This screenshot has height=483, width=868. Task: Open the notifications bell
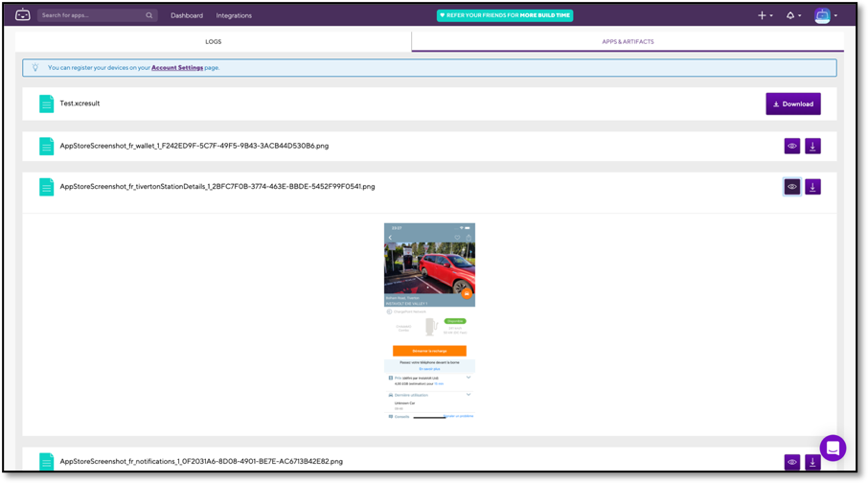click(790, 15)
